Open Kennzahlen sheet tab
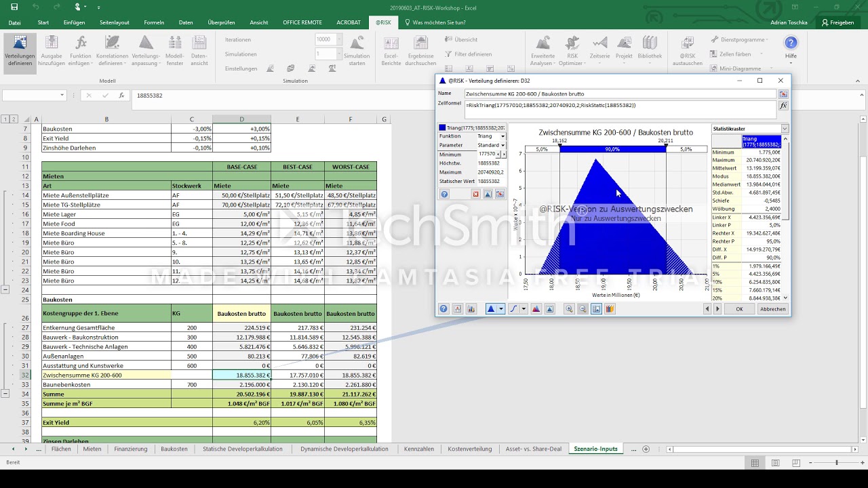The image size is (868, 488). (419, 449)
